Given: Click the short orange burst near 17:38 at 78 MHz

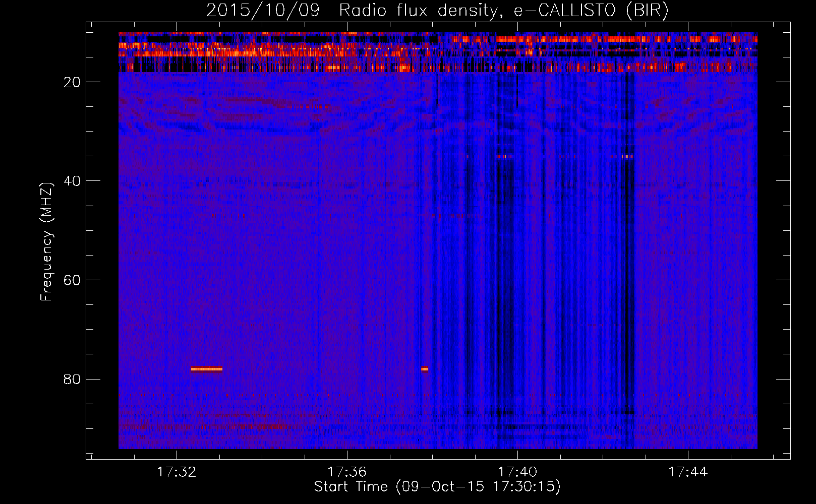Looking at the screenshot, I should (425, 369).
